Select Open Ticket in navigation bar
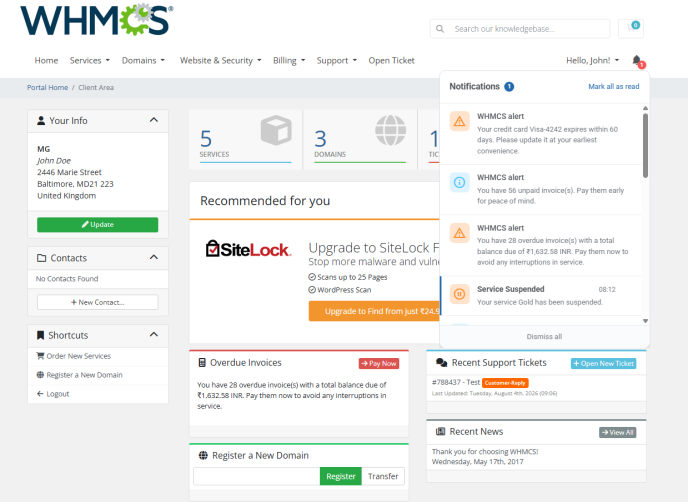 click(391, 61)
